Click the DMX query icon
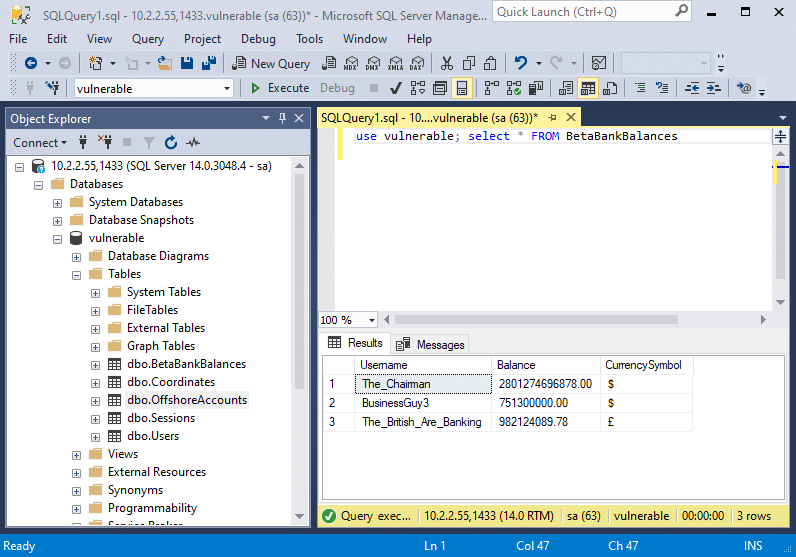The height and width of the screenshot is (557, 796). point(373,63)
